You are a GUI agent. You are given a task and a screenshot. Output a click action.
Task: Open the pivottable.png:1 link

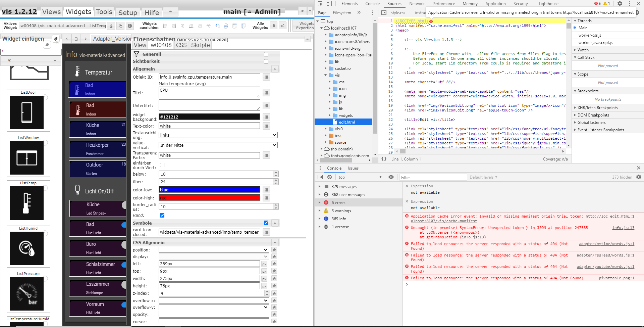(616, 278)
